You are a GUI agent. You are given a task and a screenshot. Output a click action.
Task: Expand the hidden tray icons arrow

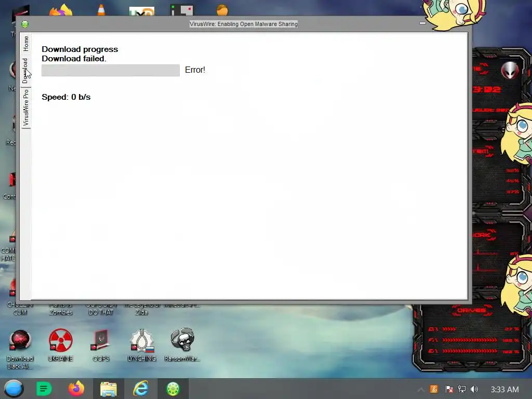click(421, 390)
